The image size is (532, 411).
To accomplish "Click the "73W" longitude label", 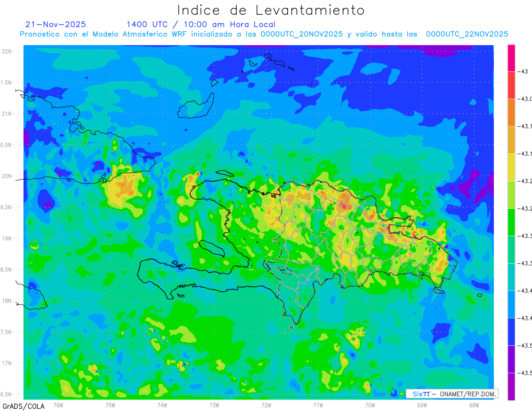I will coord(214,404).
